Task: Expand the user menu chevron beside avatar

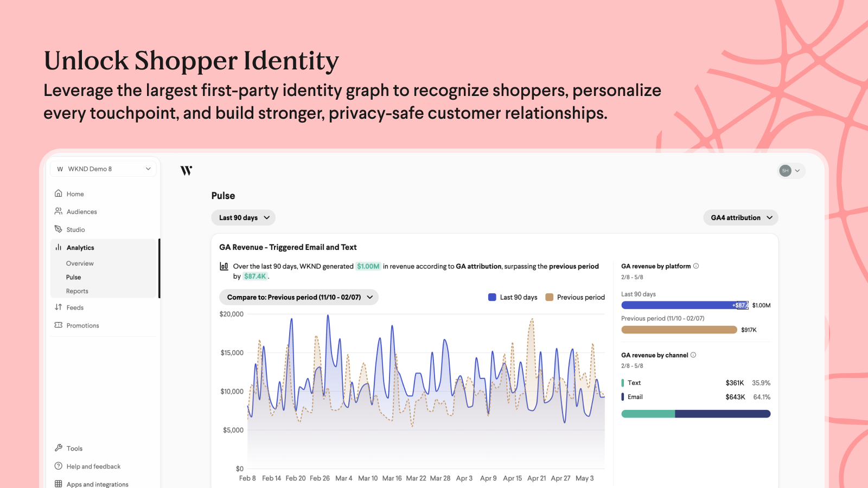Action: [x=797, y=171]
